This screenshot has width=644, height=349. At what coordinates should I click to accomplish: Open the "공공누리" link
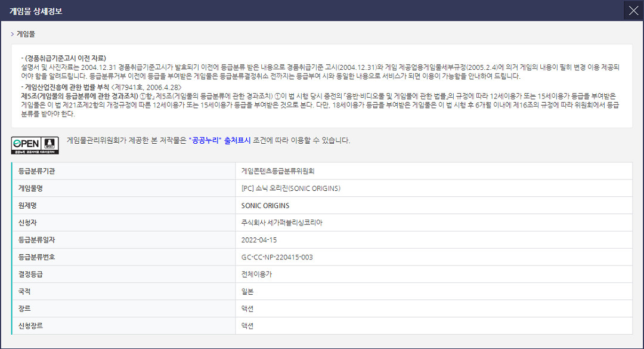pos(205,141)
